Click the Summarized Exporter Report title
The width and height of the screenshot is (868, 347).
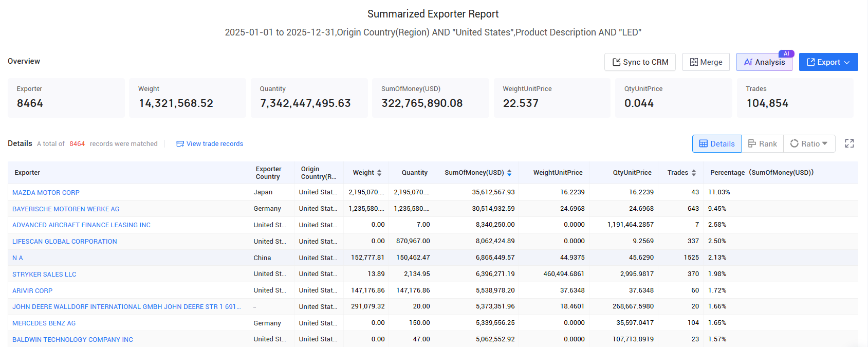pyautogui.click(x=433, y=14)
